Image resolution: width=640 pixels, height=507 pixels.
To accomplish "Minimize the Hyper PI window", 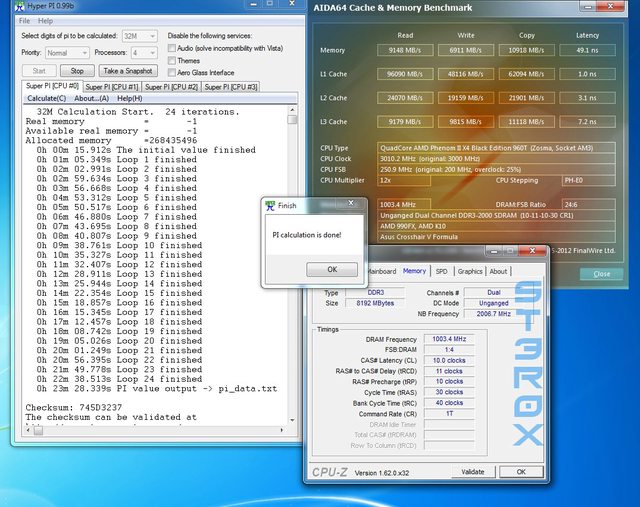I will [x=253, y=4].
